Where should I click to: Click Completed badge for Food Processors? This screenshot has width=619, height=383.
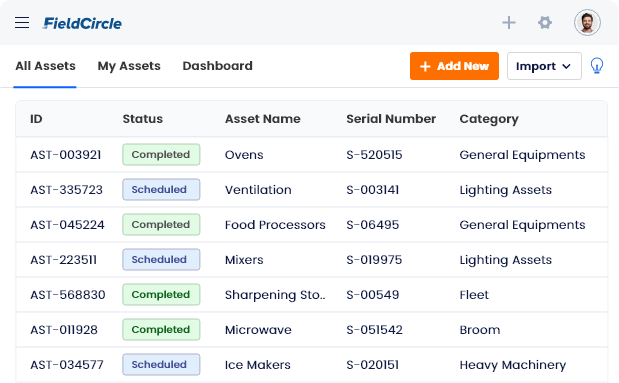point(161,225)
